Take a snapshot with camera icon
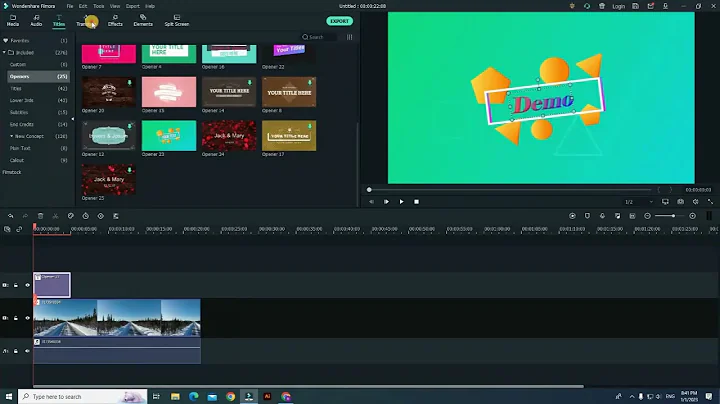 (681, 202)
